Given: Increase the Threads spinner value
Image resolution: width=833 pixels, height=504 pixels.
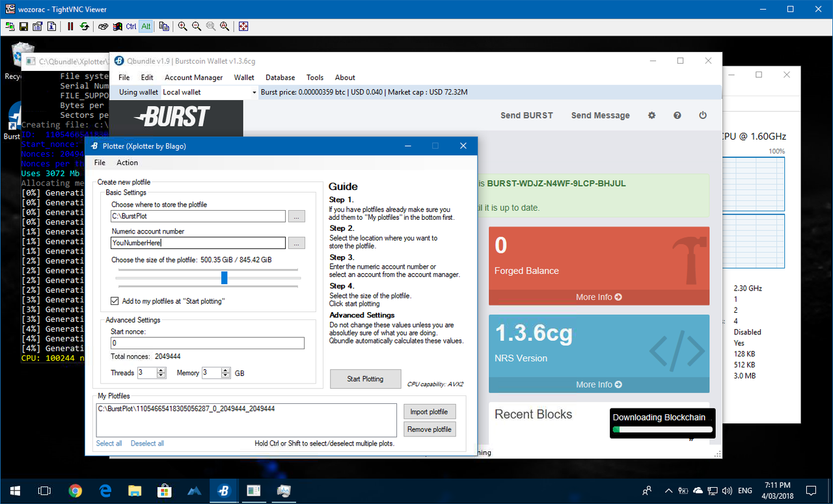Looking at the screenshot, I should (161, 370).
